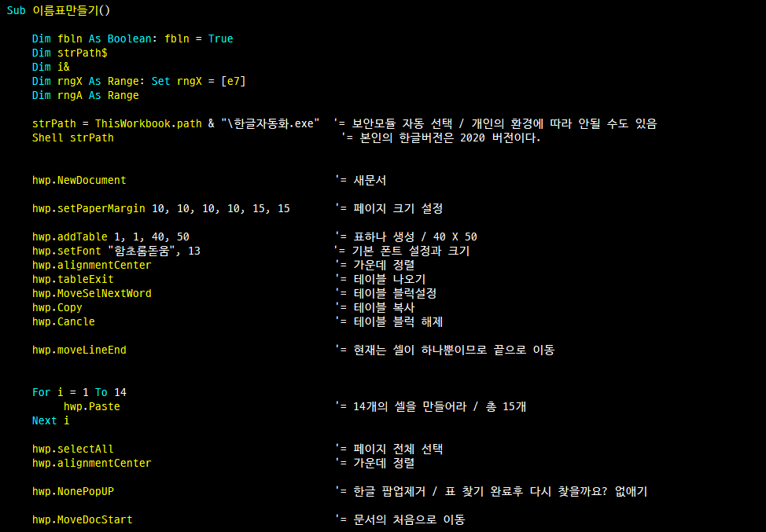Click the 'hwp.setPaperMargin' statement
This screenshot has height=532, width=766.
[x=160, y=208]
